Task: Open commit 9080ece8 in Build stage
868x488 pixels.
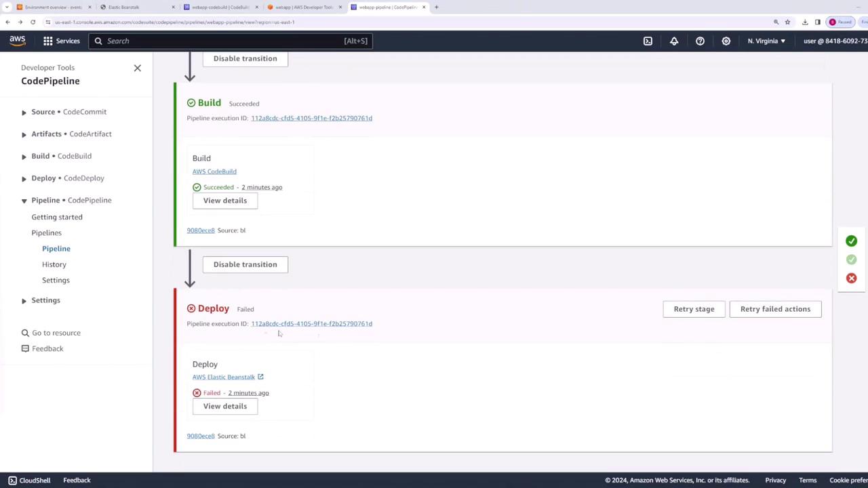Action: point(201,230)
